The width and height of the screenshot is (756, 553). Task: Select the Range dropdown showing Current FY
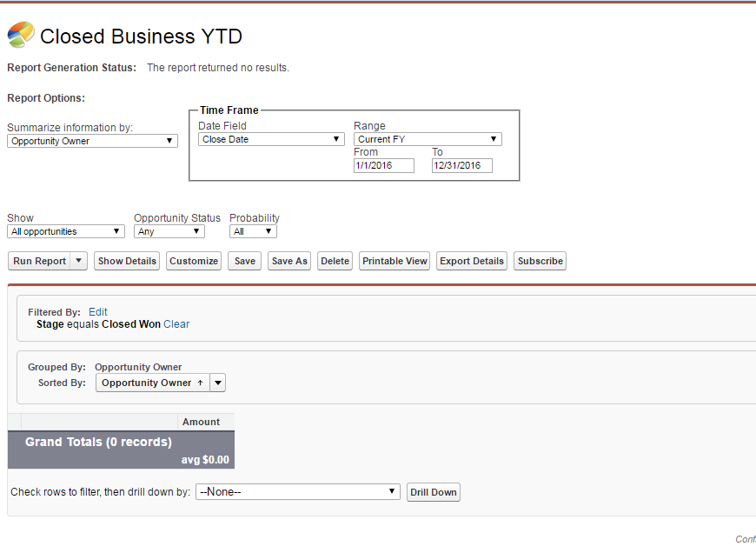[428, 139]
